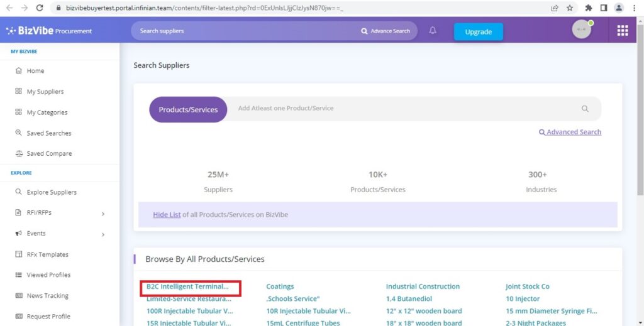Open 10 Injector product link
The width and height of the screenshot is (644, 326).
coord(523,298)
